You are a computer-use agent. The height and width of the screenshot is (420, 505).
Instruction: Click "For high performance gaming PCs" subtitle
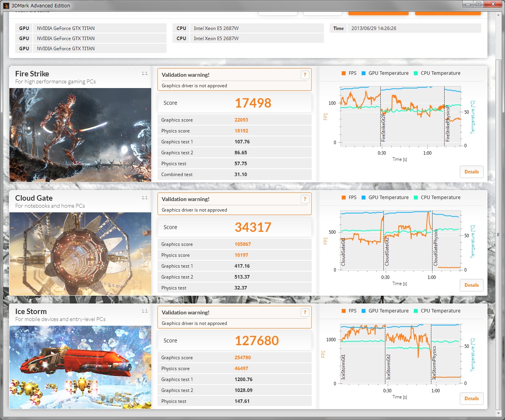pyautogui.click(x=55, y=82)
